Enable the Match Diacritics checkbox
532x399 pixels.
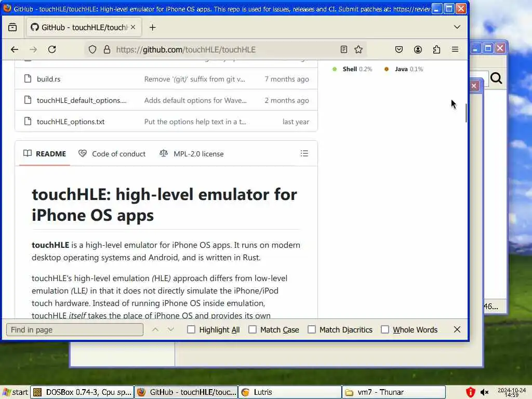click(312, 329)
